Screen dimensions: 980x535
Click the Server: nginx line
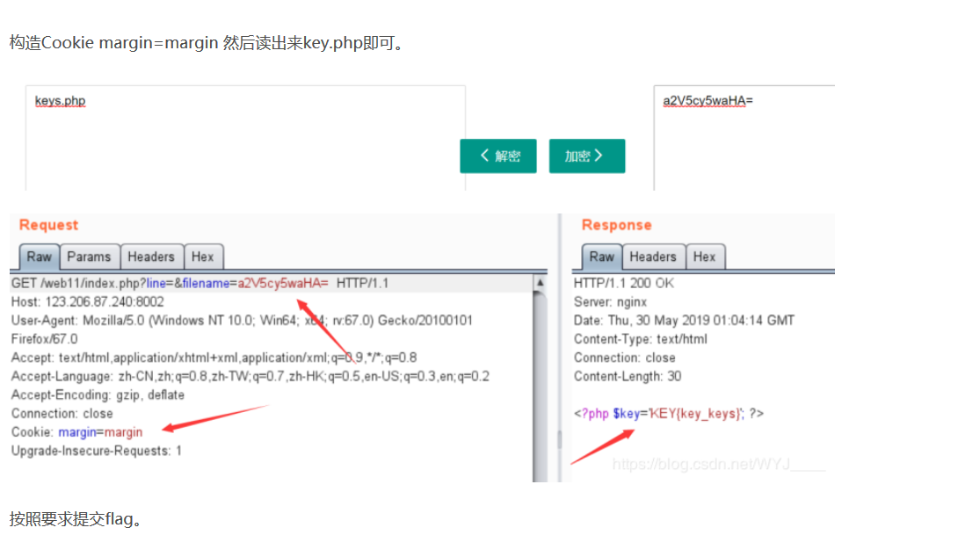(610, 302)
